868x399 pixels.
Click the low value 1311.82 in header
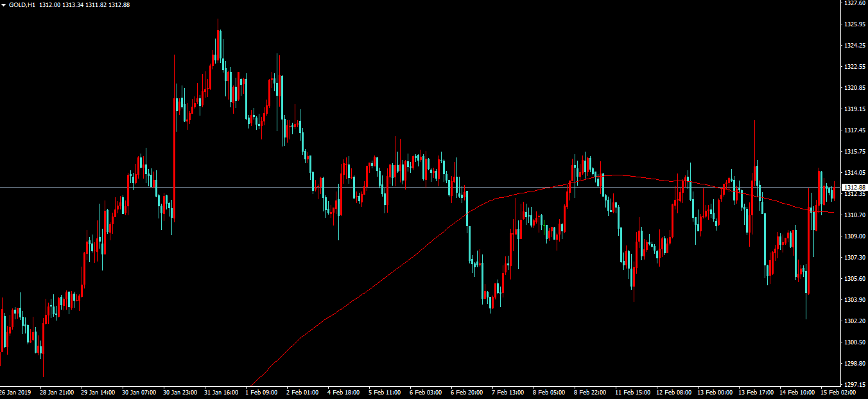pyautogui.click(x=96, y=5)
